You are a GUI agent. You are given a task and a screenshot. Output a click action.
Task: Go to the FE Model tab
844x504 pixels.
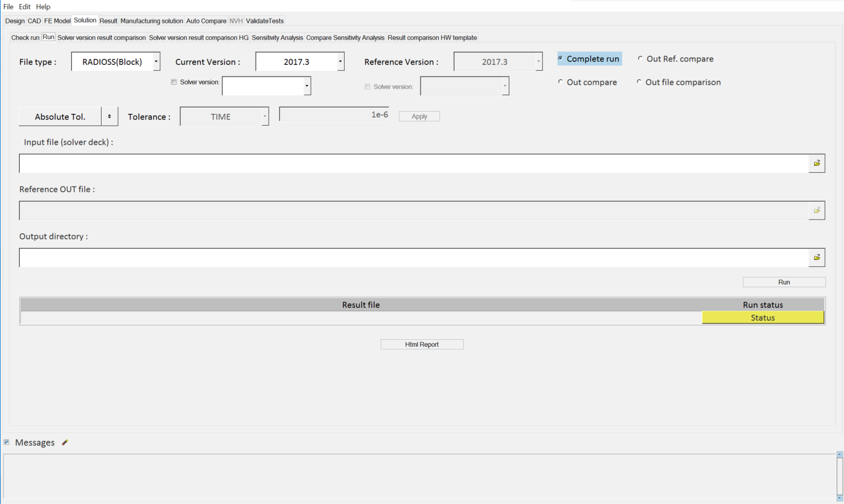pos(57,21)
